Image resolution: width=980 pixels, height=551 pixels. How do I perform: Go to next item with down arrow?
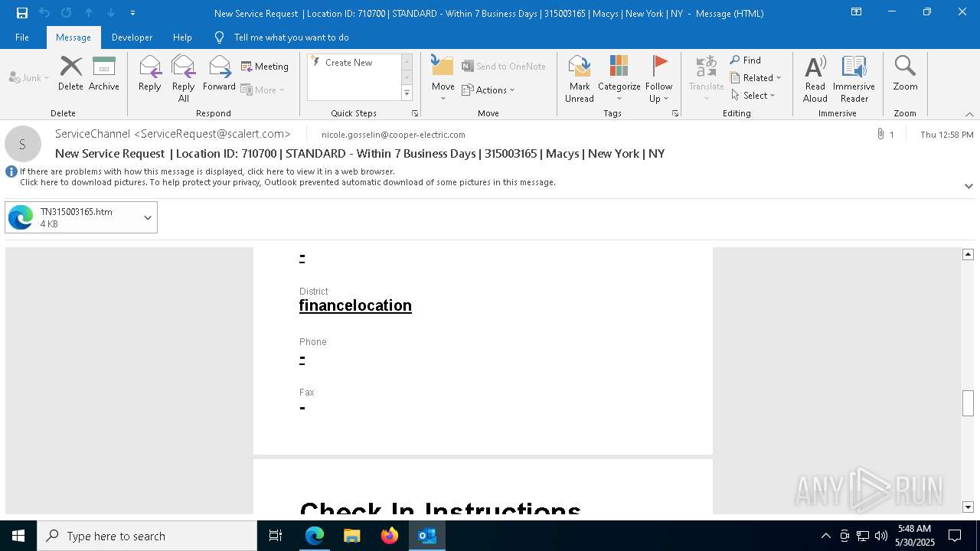tap(111, 13)
